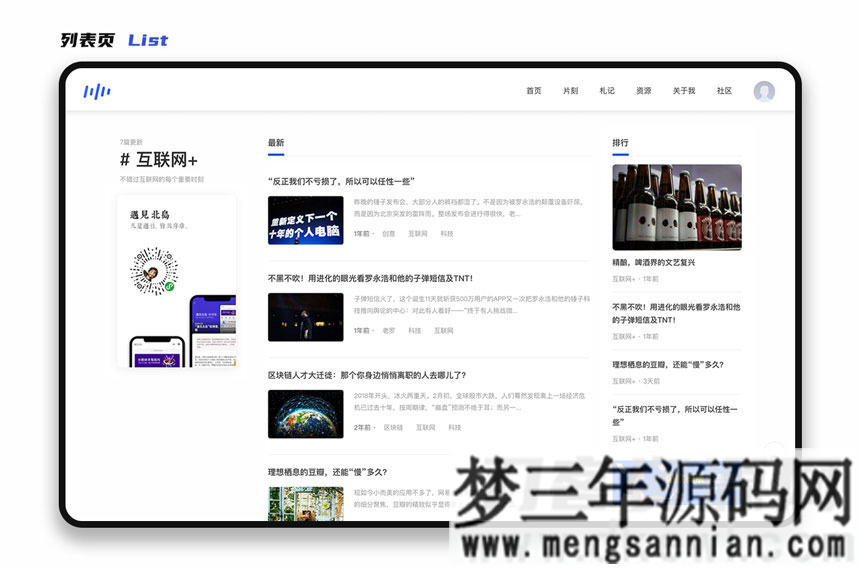Click 互联网 tag under the 区块链人才 article
Screen dimensions: 860x570
pos(426,427)
